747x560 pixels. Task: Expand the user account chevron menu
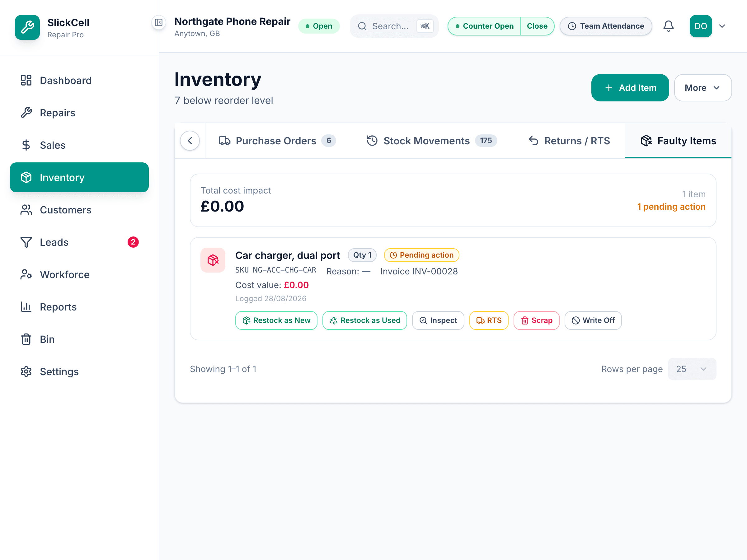click(722, 26)
